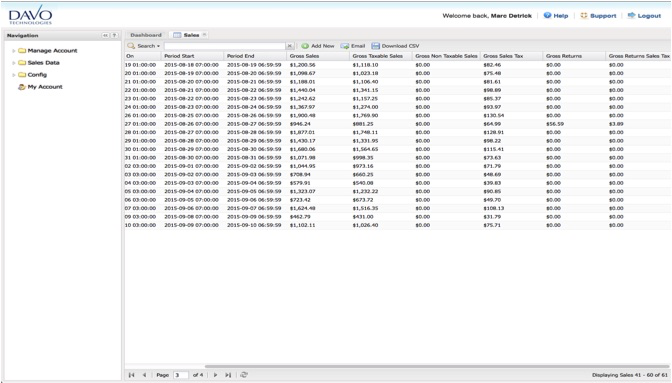Open the Help link
The image size is (672, 383).
click(x=561, y=16)
